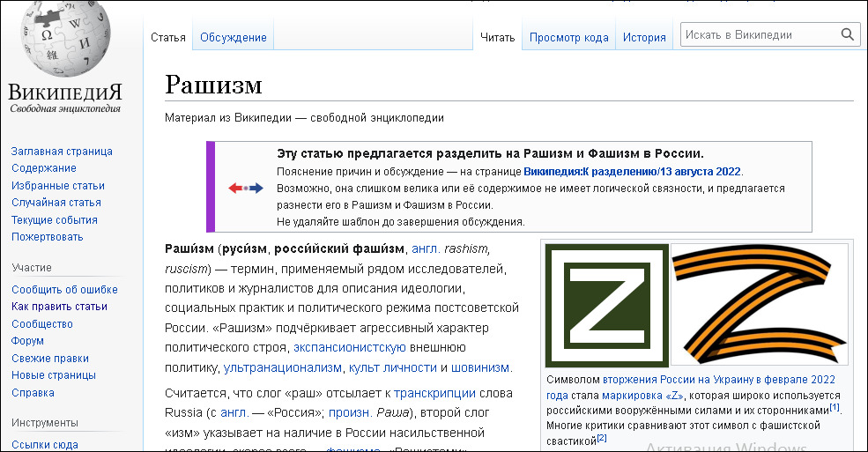Open the культ личности link
This screenshot has height=452, width=868.
392,367
